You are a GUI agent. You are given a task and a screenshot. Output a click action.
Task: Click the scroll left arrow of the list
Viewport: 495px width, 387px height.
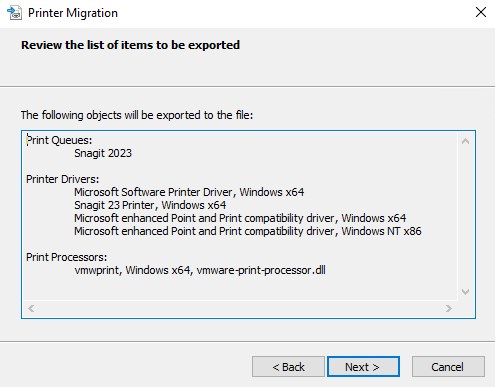click(x=31, y=308)
